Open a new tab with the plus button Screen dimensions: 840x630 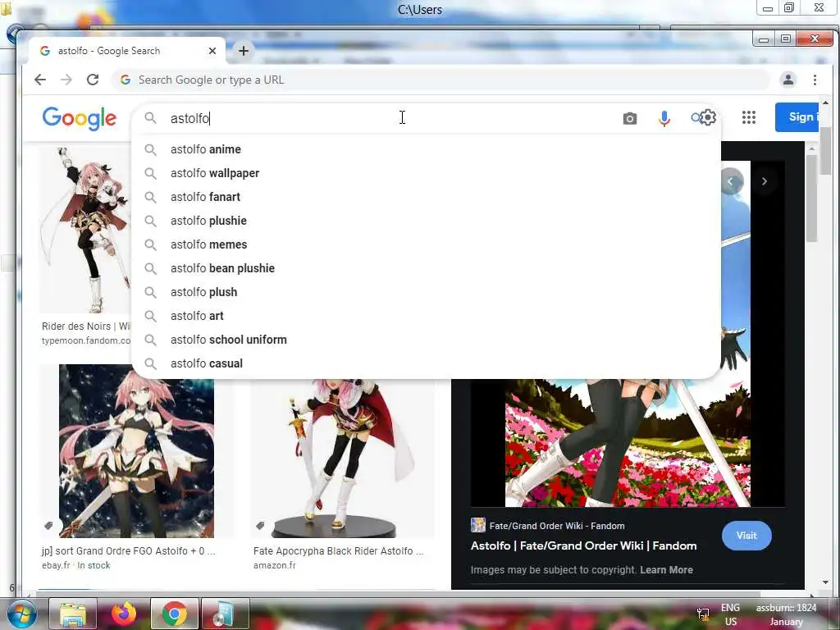(243, 51)
